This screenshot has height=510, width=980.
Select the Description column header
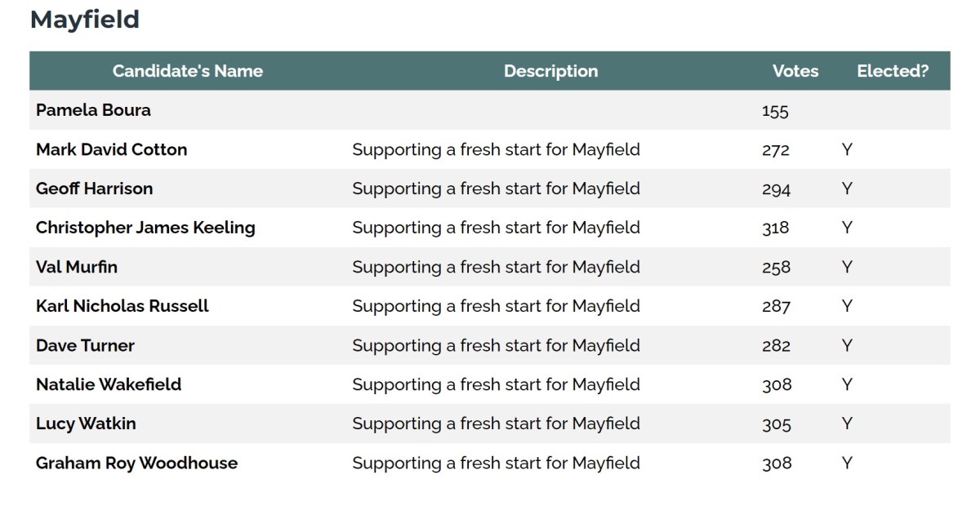[550, 71]
